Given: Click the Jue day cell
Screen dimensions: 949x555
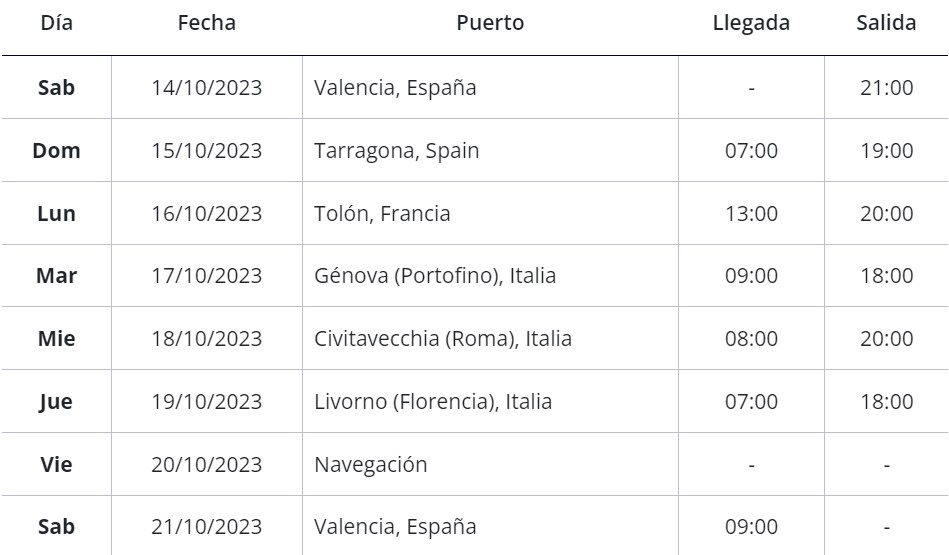Looking at the screenshot, I should (56, 402).
